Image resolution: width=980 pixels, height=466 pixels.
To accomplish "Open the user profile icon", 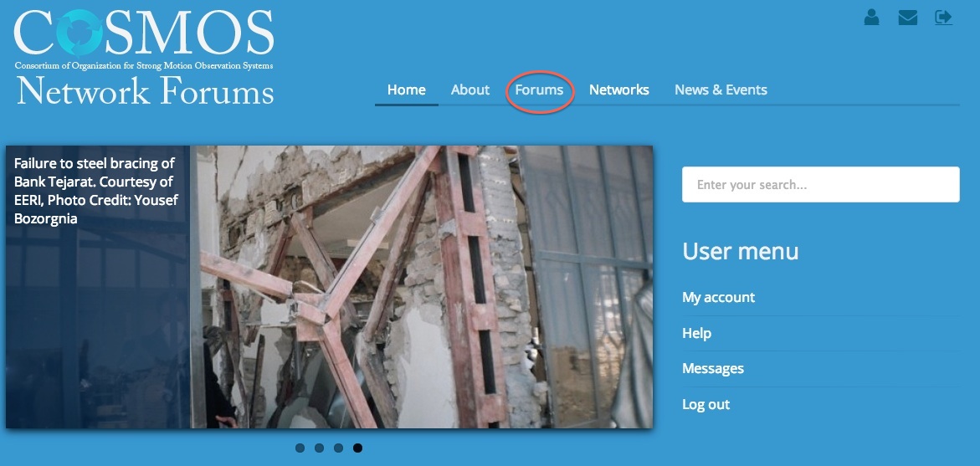I will pyautogui.click(x=871, y=18).
